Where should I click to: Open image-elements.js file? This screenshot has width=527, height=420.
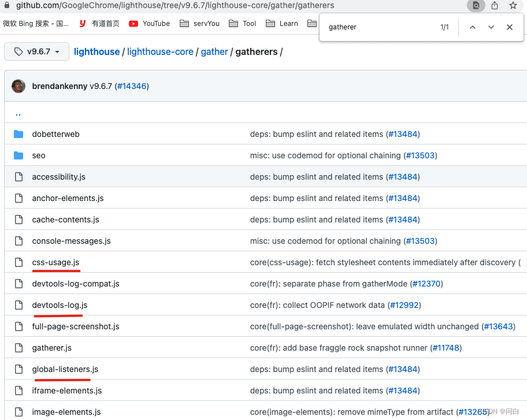click(66, 412)
